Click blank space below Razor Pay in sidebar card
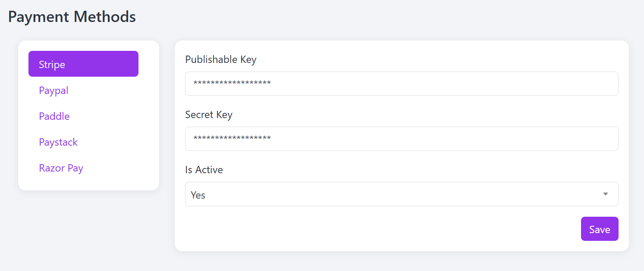This screenshot has height=271, width=644. click(88, 185)
